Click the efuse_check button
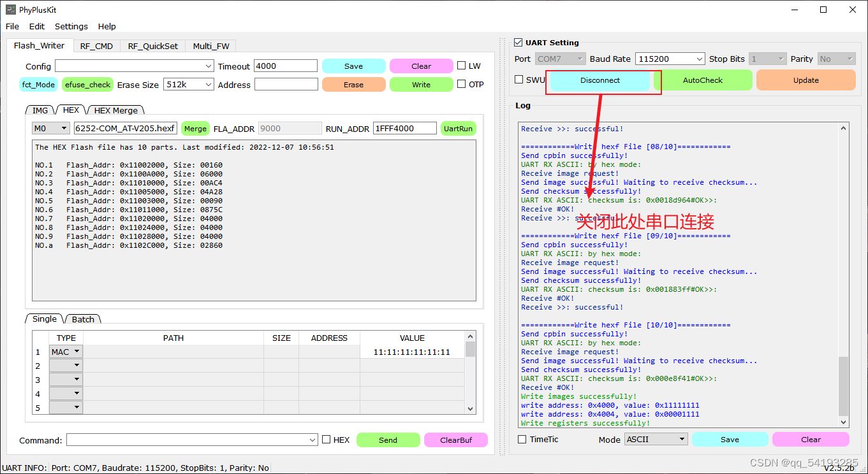The height and width of the screenshot is (474, 868). pyautogui.click(x=88, y=85)
